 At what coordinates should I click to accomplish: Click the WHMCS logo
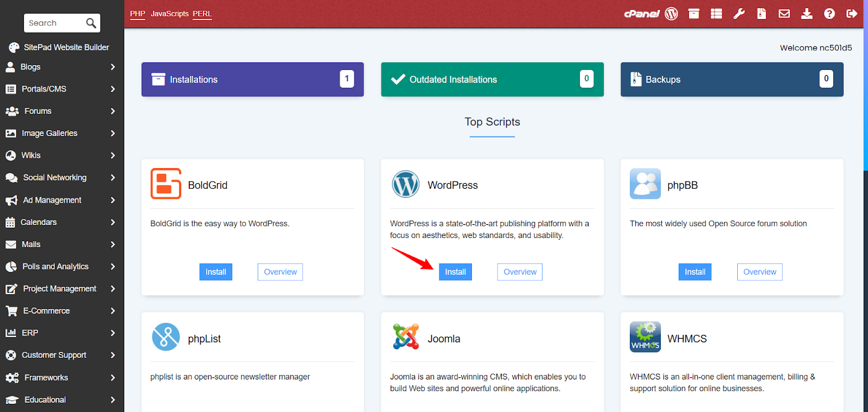pyautogui.click(x=645, y=337)
